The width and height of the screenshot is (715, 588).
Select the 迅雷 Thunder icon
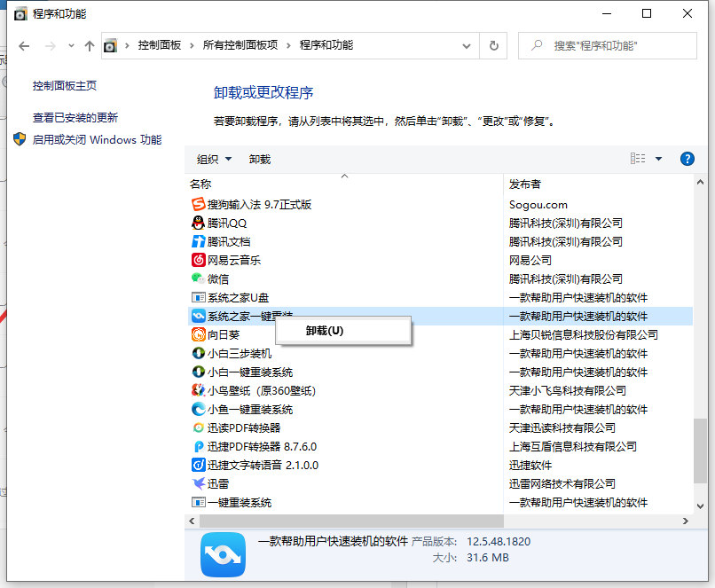point(199,483)
